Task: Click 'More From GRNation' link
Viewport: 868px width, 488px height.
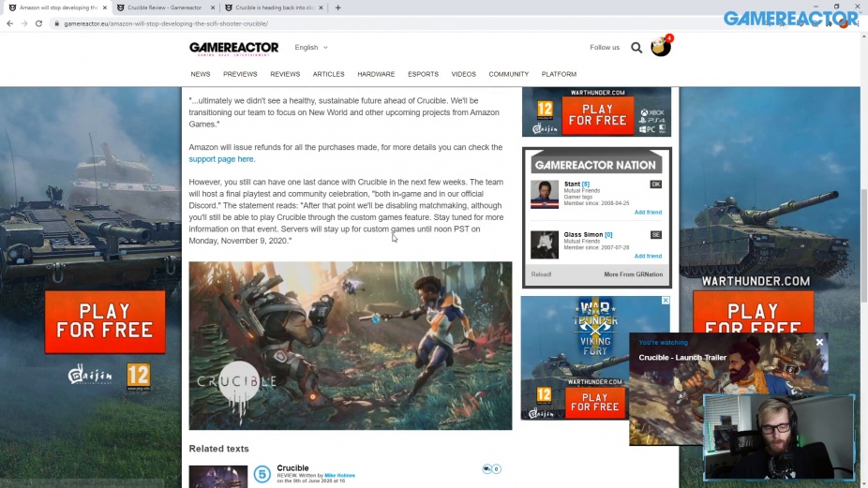Action: pyautogui.click(x=634, y=274)
